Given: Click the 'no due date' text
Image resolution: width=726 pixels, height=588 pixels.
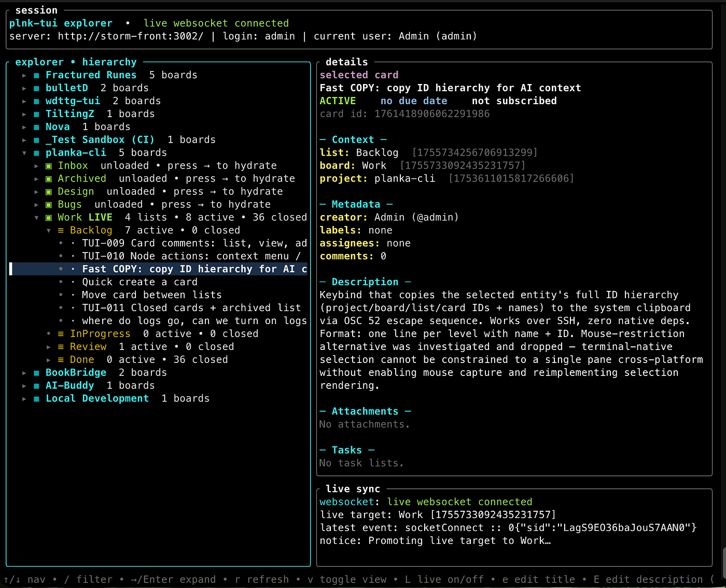Looking at the screenshot, I should pyautogui.click(x=414, y=101).
